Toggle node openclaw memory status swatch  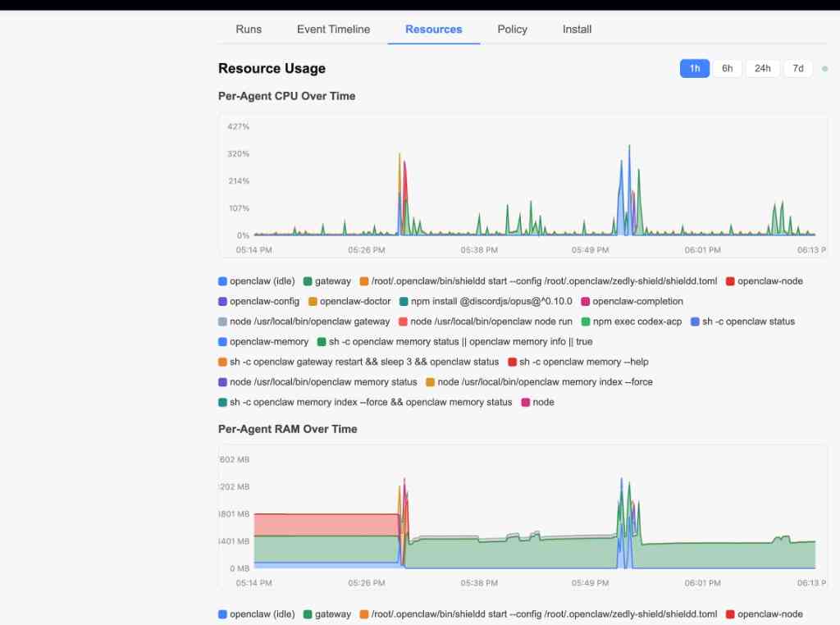223,382
